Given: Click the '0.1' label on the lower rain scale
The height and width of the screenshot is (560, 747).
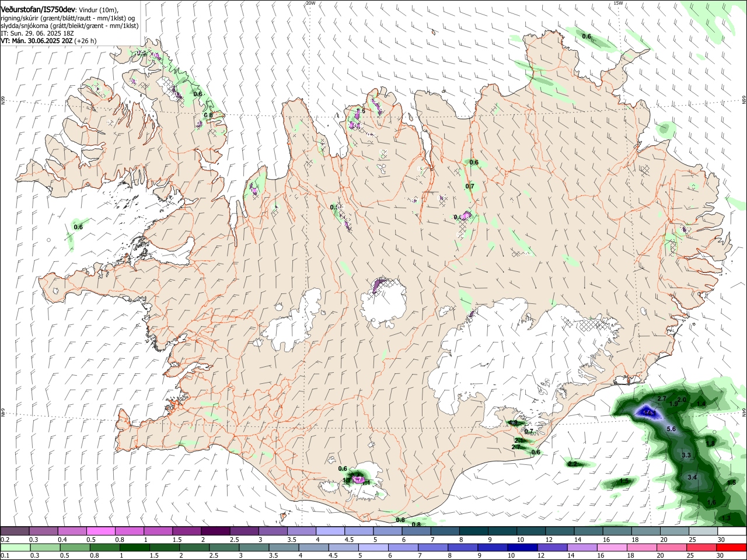Looking at the screenshot, I should coord(5,556).
